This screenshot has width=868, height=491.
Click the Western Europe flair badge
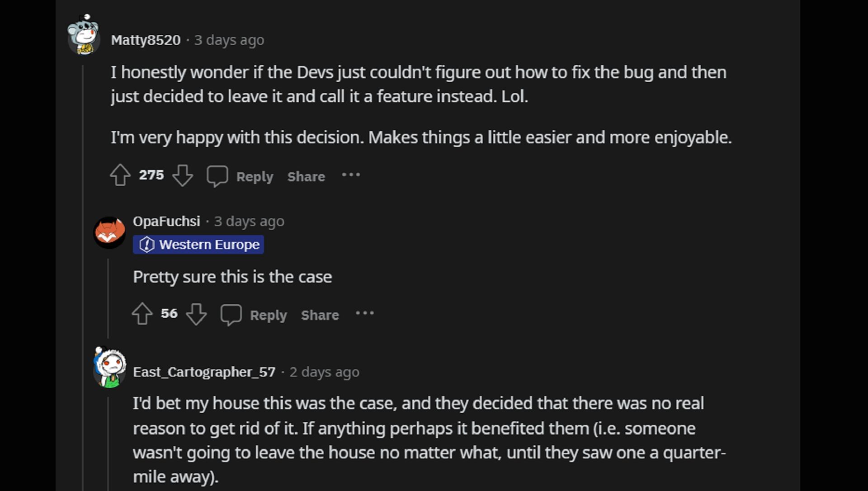tap(198, 245)
